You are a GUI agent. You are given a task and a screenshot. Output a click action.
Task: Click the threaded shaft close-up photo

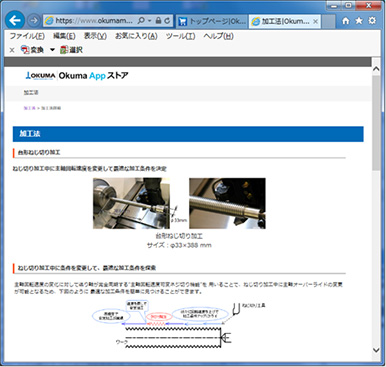tap(227, 203)
